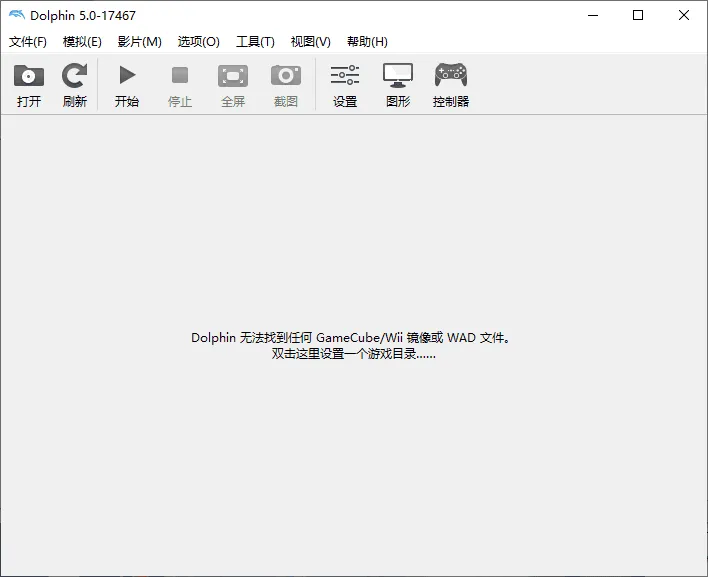Open the 影片(M) menu
The height and width of the screenshot is (577, 708).
[x=140, y=42]
